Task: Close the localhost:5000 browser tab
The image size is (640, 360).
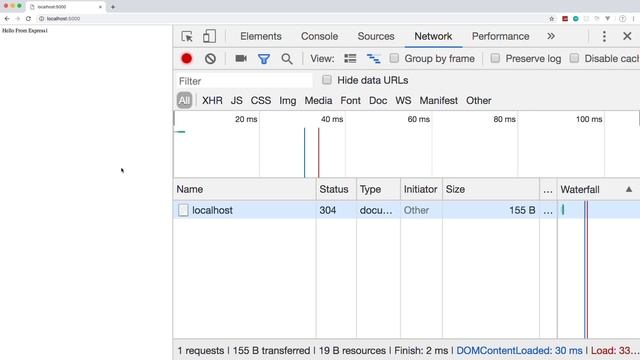Action: (x=100, y=7)
